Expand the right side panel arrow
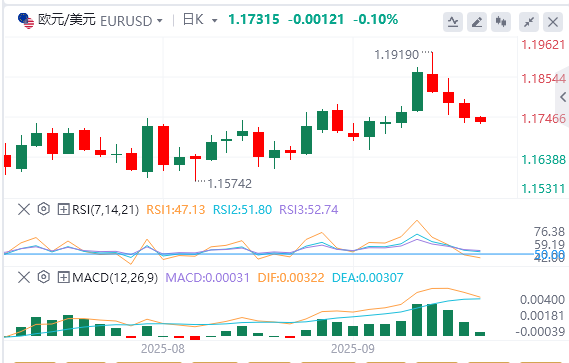This screenshot has height=363, width=569. [563, 97]
